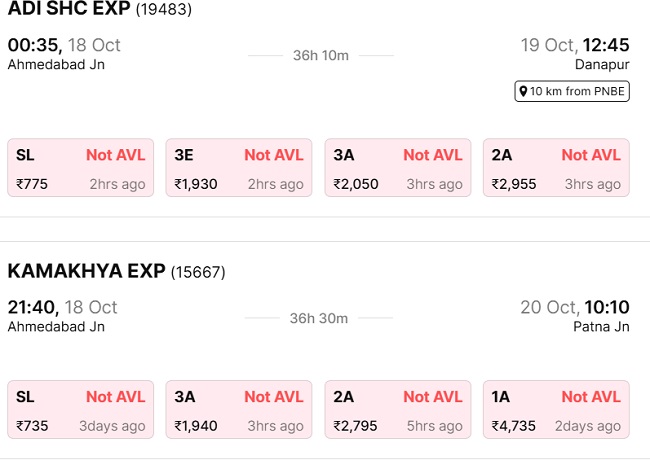
Task: Pick 3A class priced ₹1,940
Action: 239,410
